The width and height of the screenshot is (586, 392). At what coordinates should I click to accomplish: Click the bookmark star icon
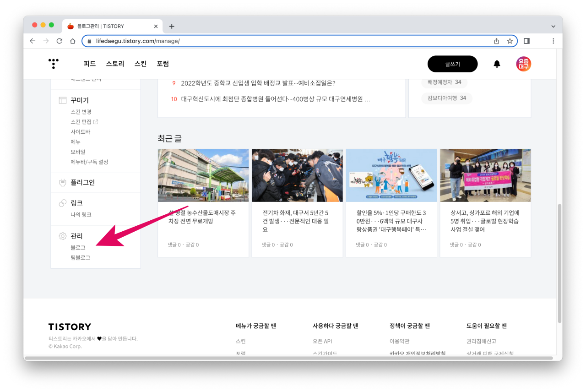[510, 41]
